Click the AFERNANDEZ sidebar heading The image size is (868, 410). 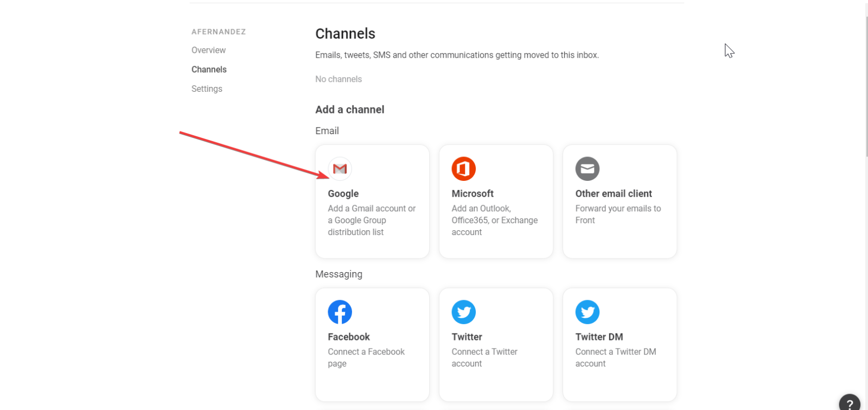[x=219, y=32]
